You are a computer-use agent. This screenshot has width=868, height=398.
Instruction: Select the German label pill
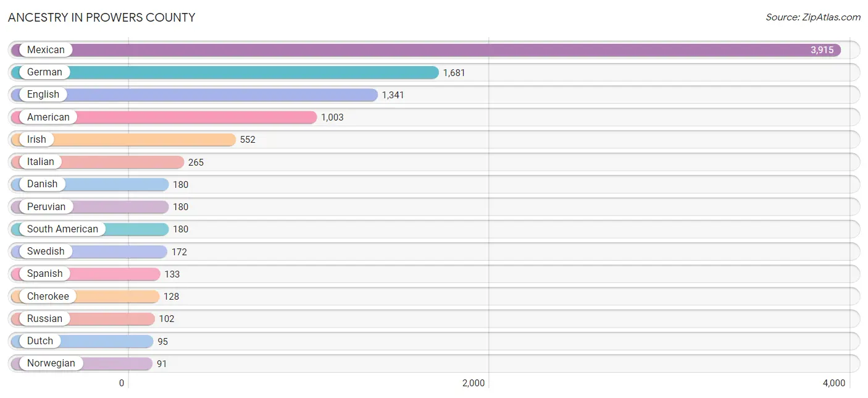coord(44,72)
